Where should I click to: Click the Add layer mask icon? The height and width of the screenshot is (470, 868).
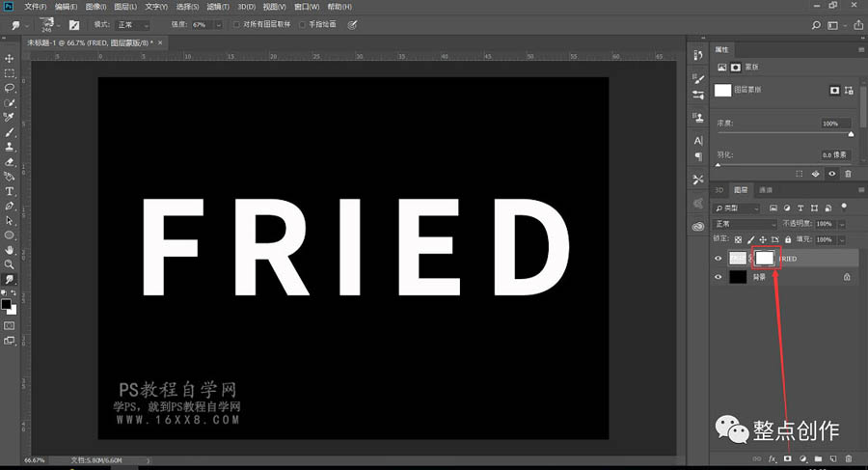coord(787,459)
